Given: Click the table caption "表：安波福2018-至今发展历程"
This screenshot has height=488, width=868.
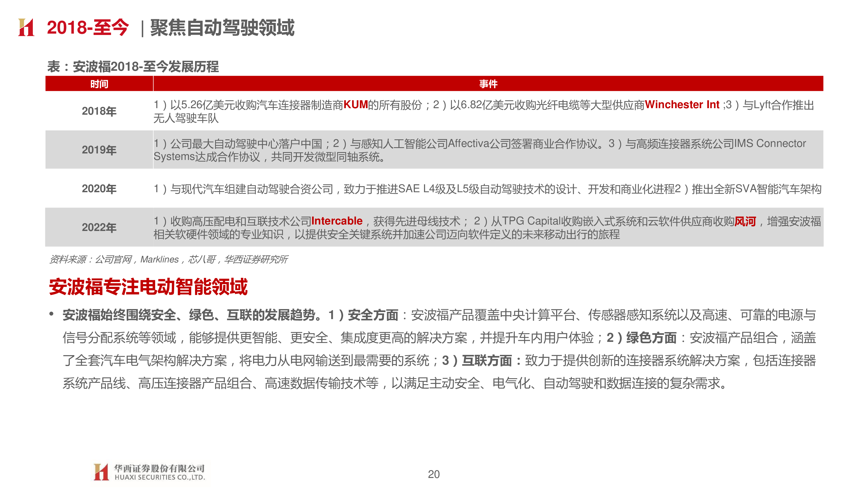Looking at the screenshot, I should tap(133, 66).
